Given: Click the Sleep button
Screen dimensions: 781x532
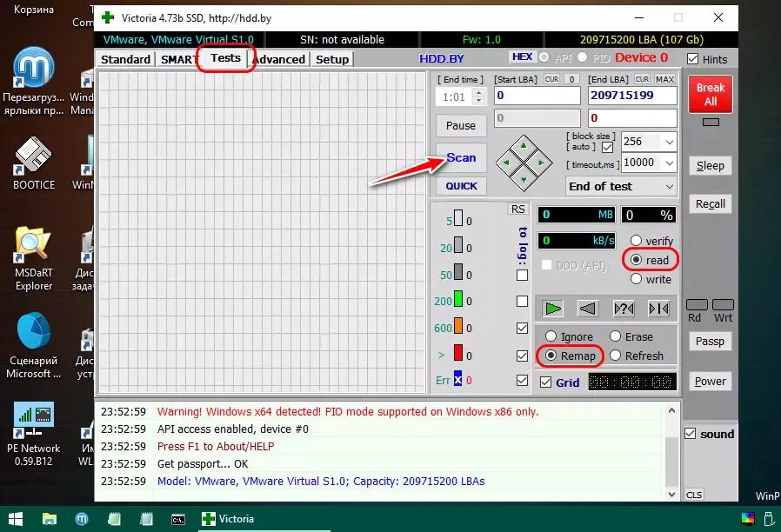Looking at the screenshot, I should [711, 166].
